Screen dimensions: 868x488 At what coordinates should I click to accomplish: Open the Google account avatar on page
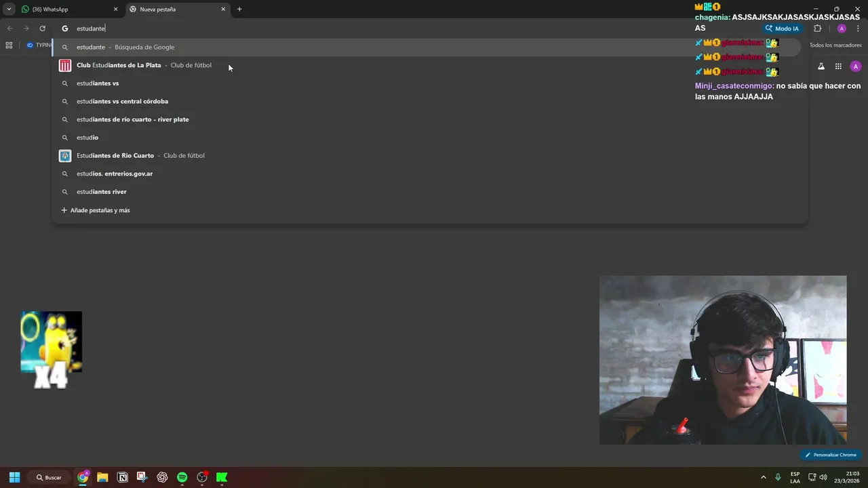pos(856,66)
